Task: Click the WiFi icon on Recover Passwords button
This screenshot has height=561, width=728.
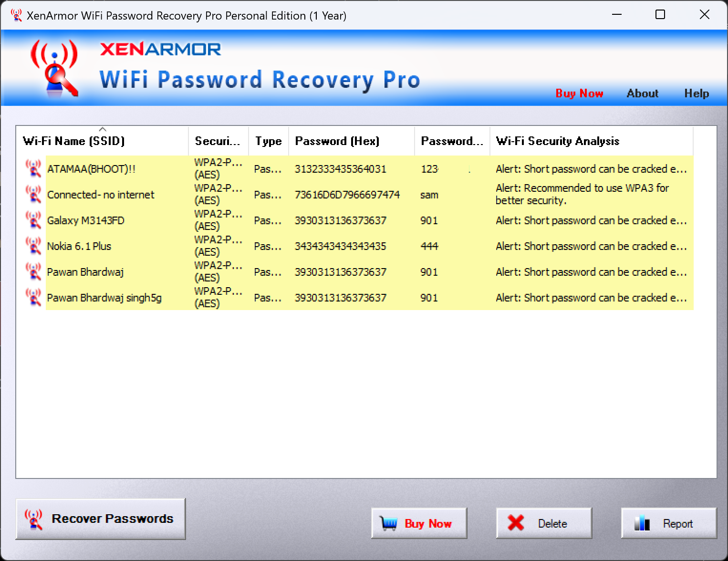Action: 33,519
